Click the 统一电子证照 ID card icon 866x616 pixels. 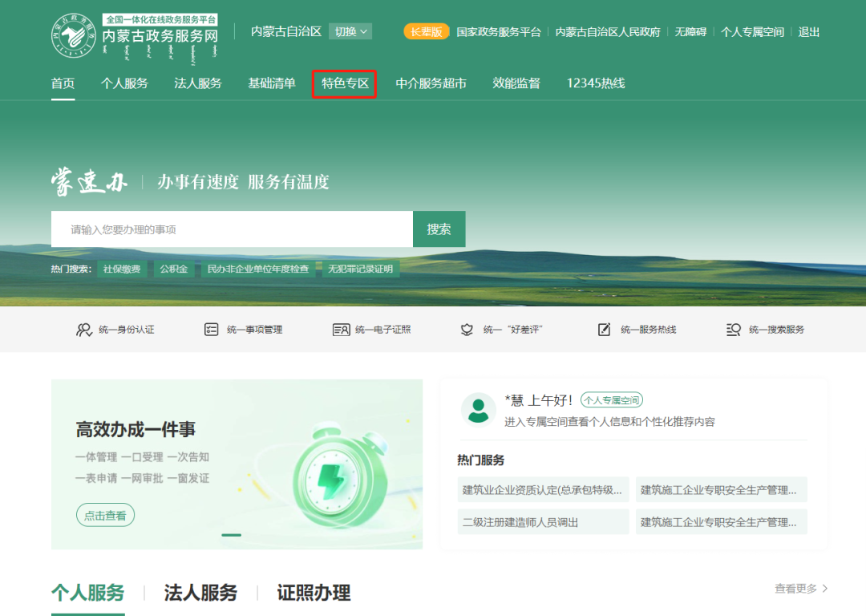[341, 330]
